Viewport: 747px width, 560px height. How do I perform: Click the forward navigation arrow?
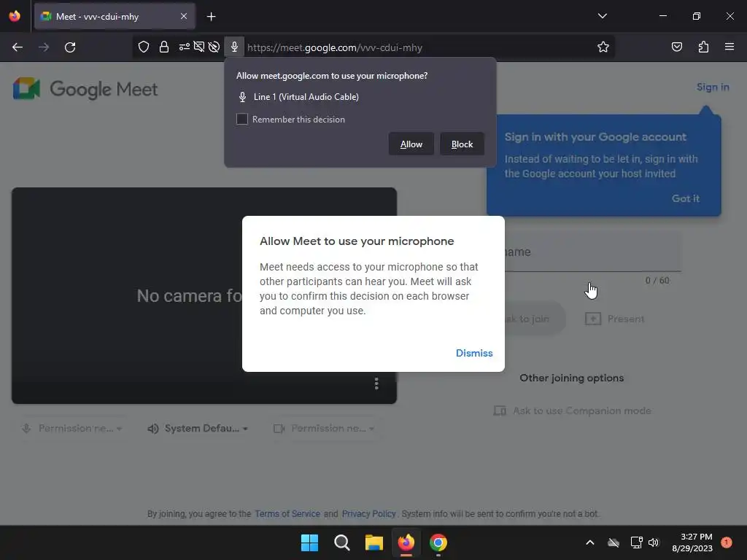44,47
